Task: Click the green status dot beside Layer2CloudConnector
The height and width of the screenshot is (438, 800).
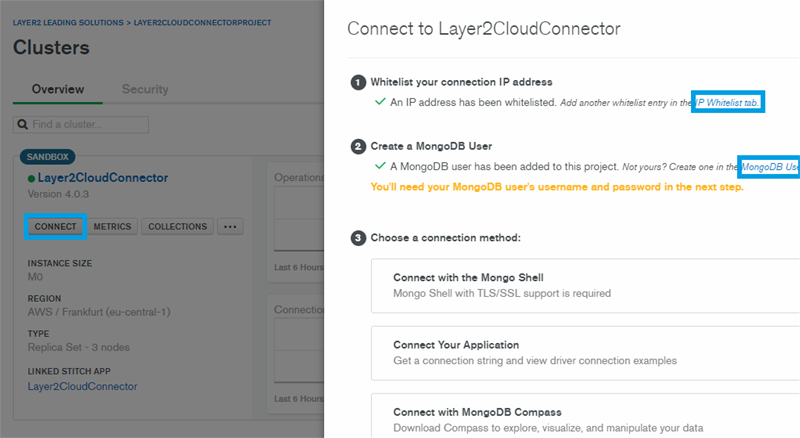Action: point(32,179)
